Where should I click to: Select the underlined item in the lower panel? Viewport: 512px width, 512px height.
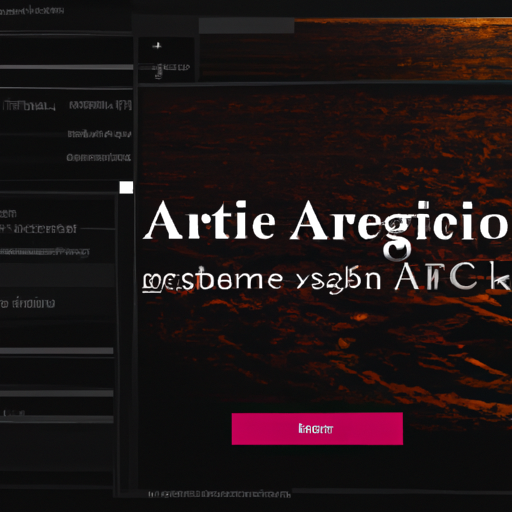pyautogui.click(x=38, y=229)
